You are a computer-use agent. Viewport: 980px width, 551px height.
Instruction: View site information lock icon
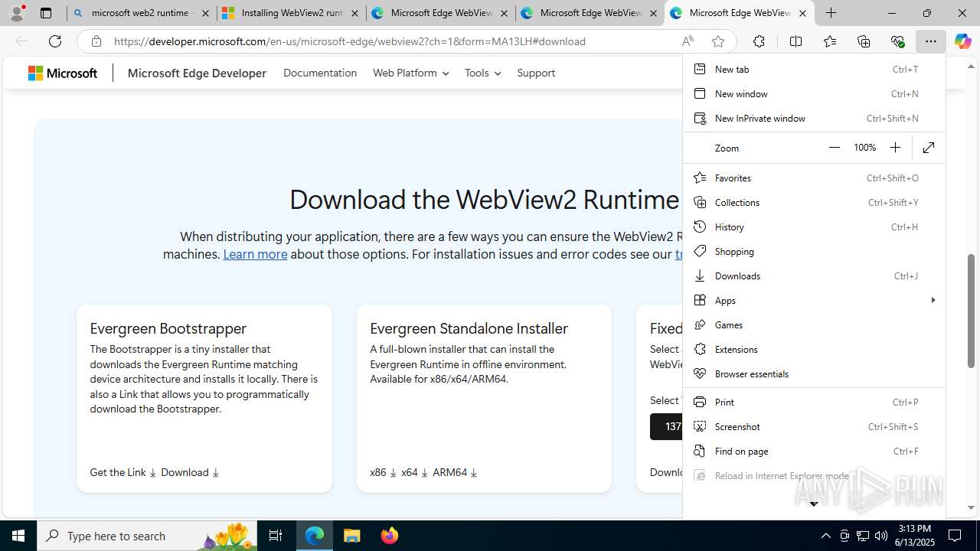[x=96, y=41]
